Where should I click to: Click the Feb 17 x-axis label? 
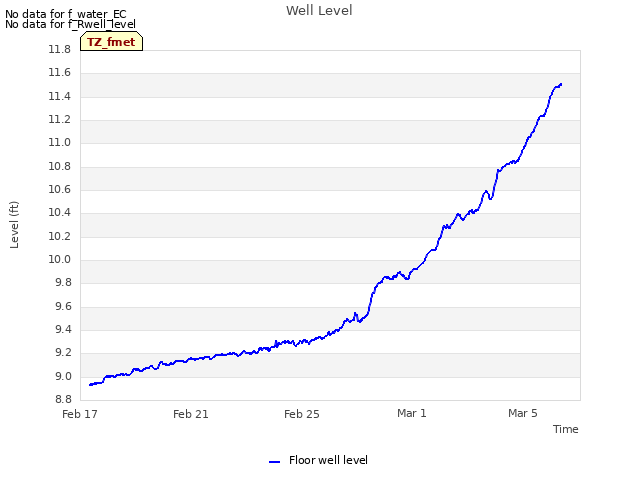click(x=80, y=414)
